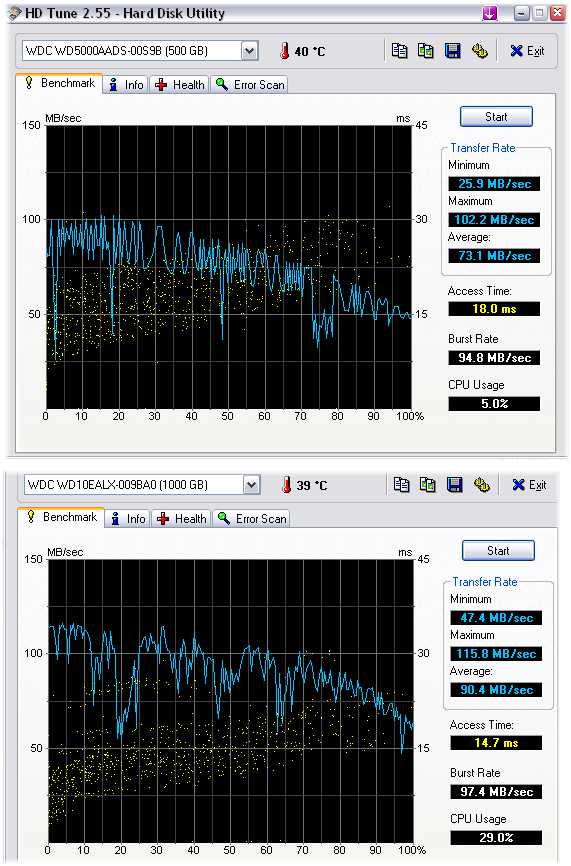Switch to Info tab in top window

126,85
